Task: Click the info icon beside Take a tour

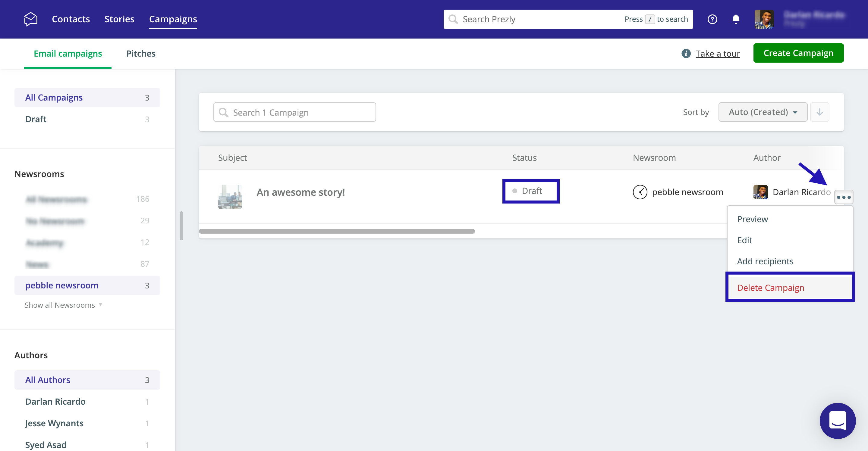Action: point(686,54)
